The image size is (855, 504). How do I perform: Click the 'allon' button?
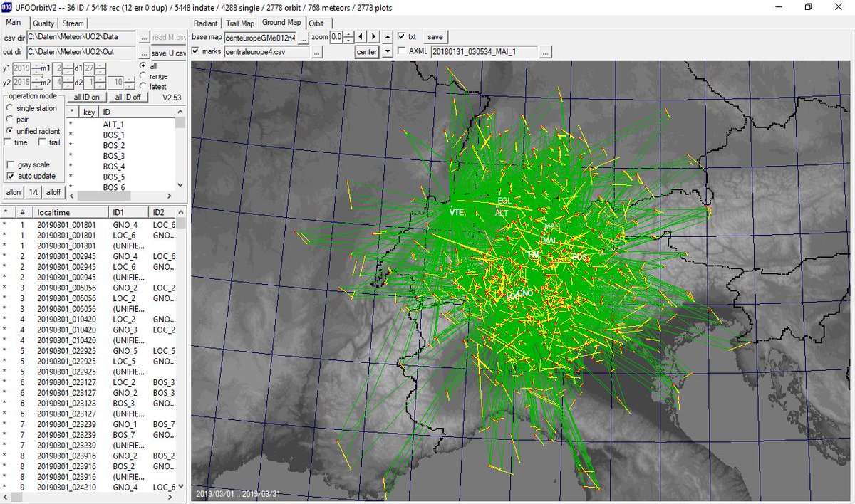pos(14,192)
